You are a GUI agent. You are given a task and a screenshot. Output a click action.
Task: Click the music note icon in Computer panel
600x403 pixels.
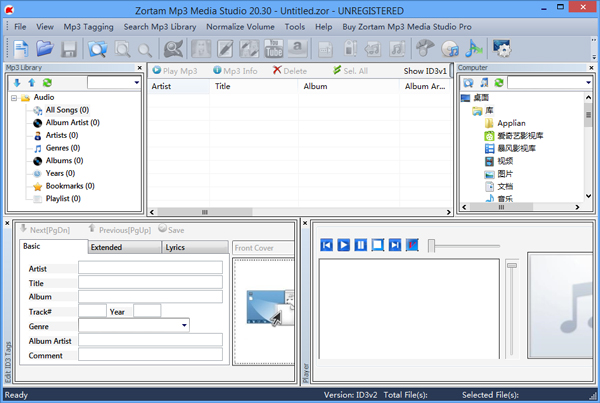(484, 83)
